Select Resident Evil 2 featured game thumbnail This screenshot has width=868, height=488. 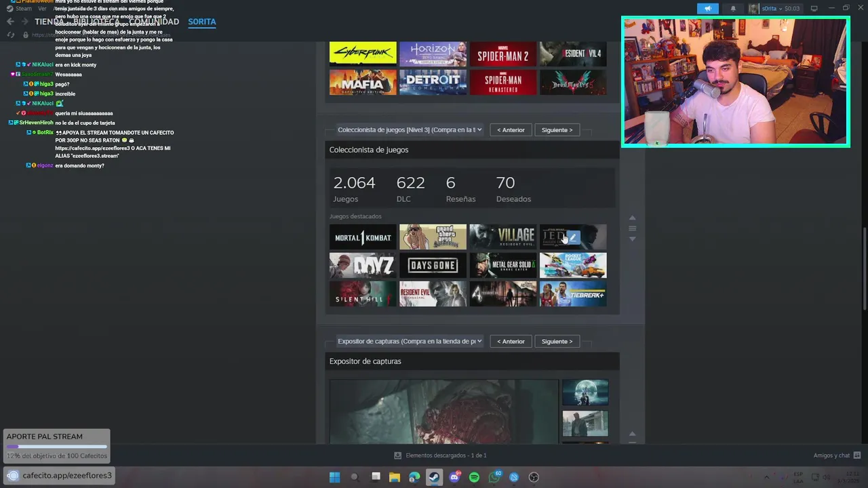coord(433,294)
